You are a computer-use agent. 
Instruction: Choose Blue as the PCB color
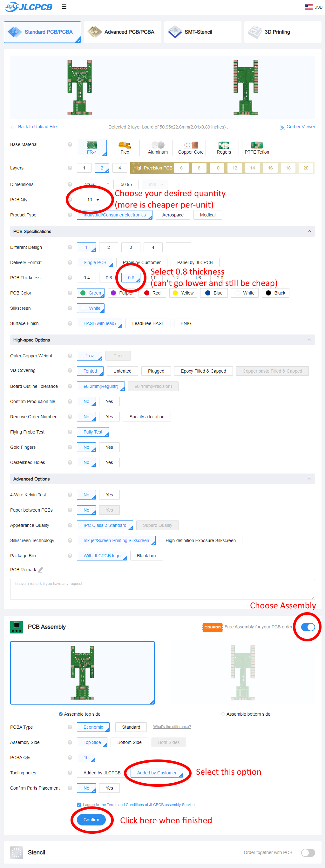coord(214,293)
